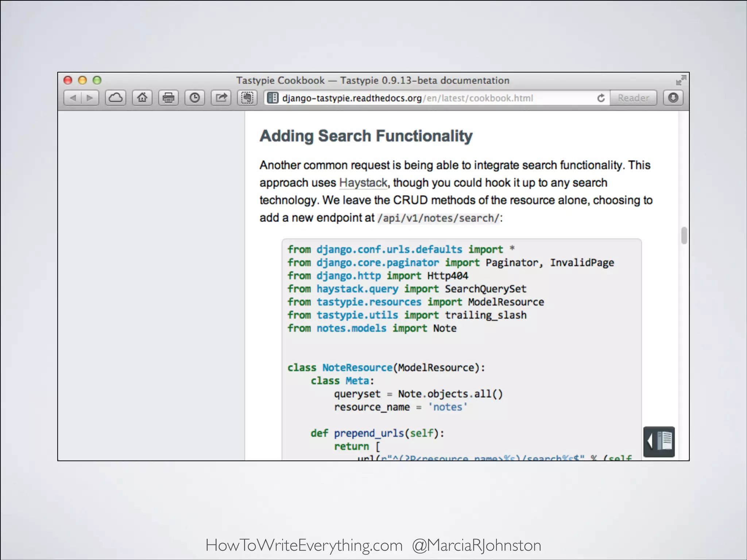
Task: Open iCloud Tabs cloud icon
Action: [116, 98]
